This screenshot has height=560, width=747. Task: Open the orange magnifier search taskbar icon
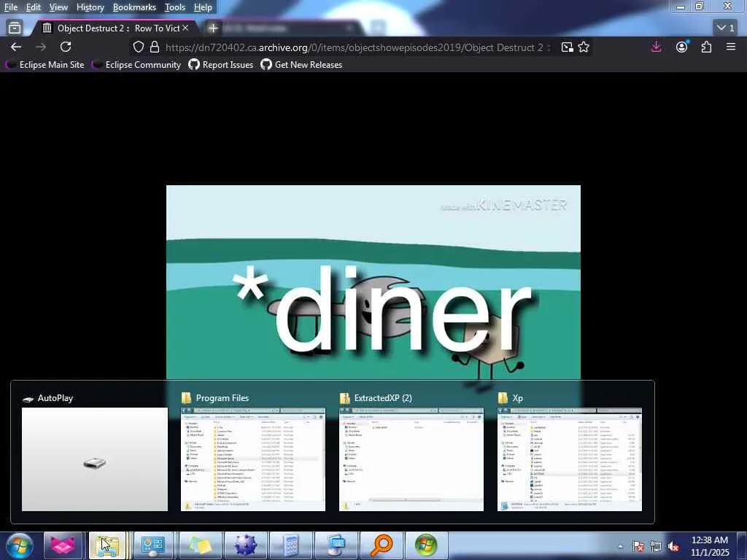381,545
